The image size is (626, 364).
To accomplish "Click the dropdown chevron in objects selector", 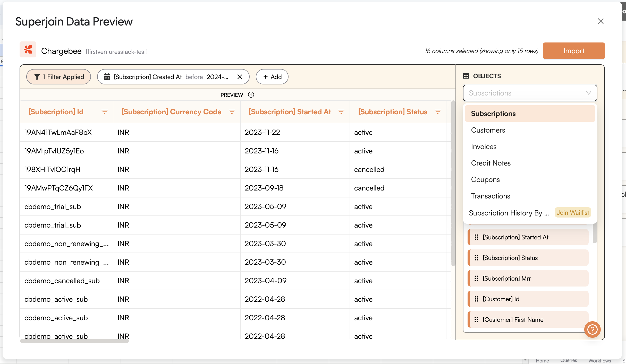I will click(588, 93).
